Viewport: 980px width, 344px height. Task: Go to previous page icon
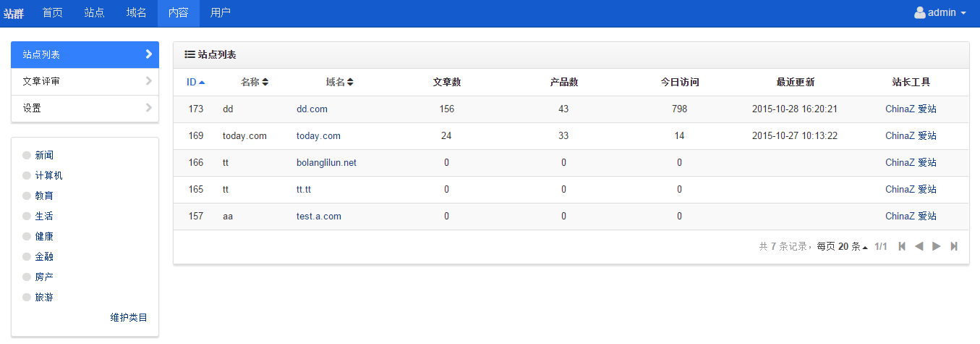coord(919,246)
